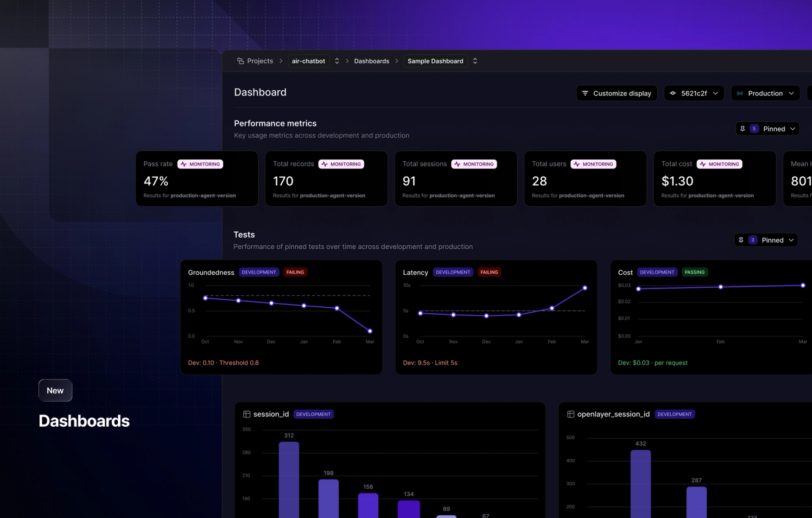Click the Sample Dashboard breadcrumb
This screenshot has width=812, height=518.
[x=435, y=61]
